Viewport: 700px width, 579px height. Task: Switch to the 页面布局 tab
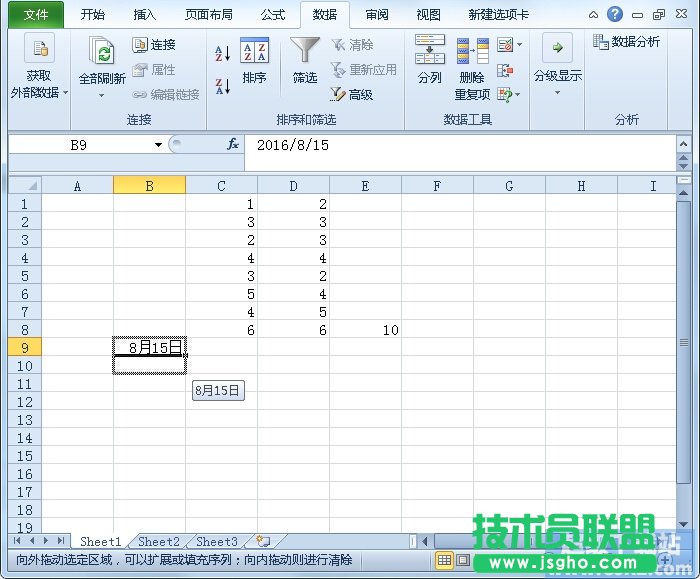(209, 15)
